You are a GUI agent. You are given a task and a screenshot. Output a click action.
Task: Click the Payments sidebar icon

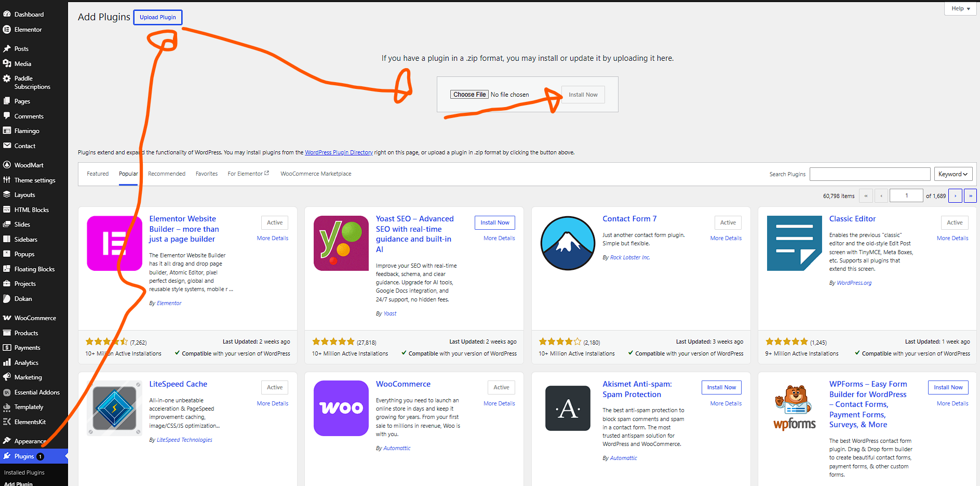(7, 347)
